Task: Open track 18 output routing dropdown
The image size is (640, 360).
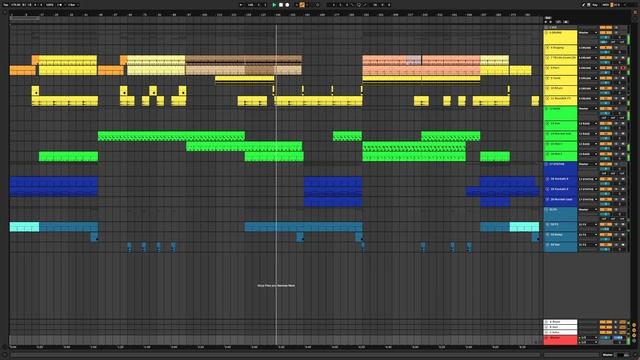Action: tap(588, 179)
